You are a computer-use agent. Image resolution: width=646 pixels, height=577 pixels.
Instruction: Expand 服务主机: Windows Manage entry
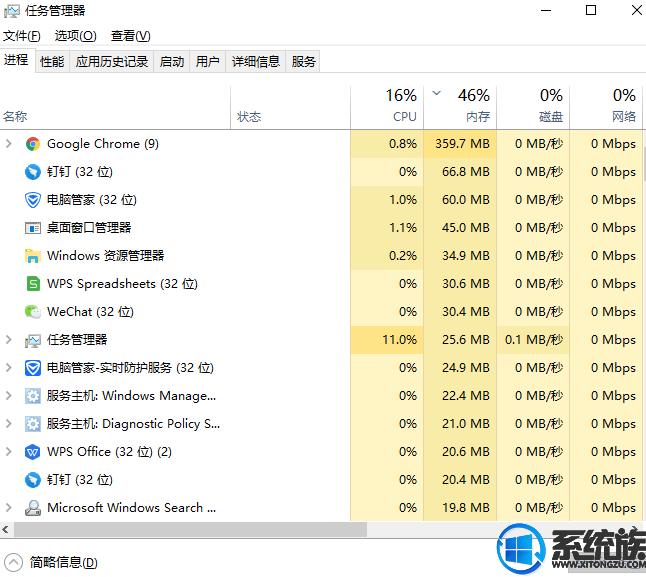[9, 396]
